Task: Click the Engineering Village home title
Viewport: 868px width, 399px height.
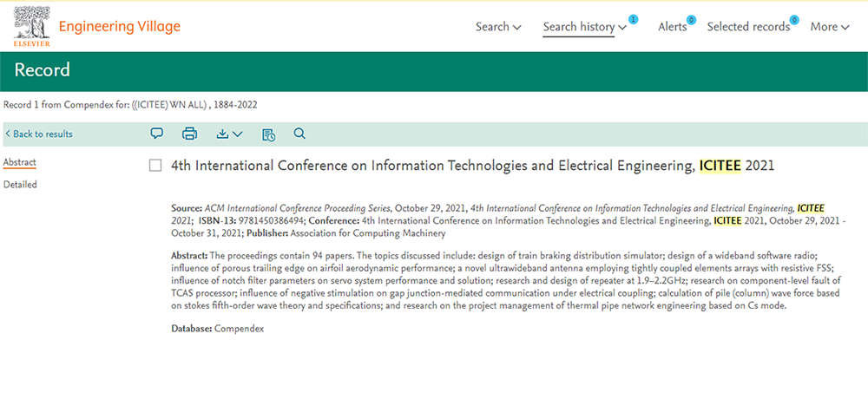Action: [120, 26]
